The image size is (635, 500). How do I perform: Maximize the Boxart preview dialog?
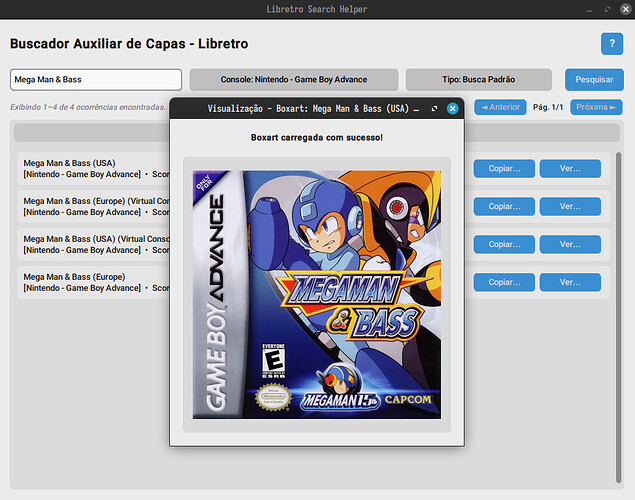click(434, 109)
